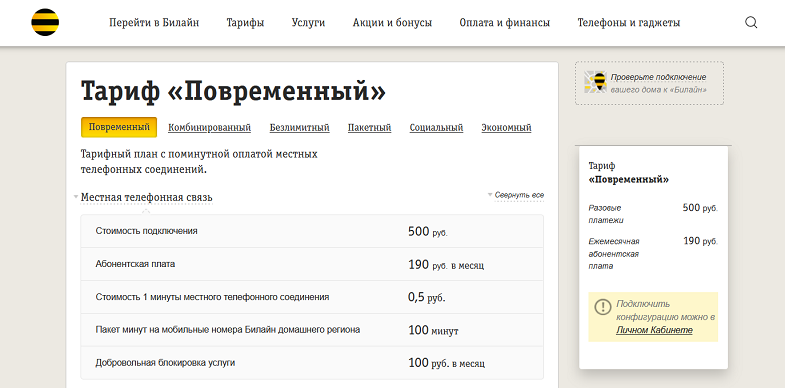Click the 190 руб. в месяц value
The image size is (785, 388).
446,264
